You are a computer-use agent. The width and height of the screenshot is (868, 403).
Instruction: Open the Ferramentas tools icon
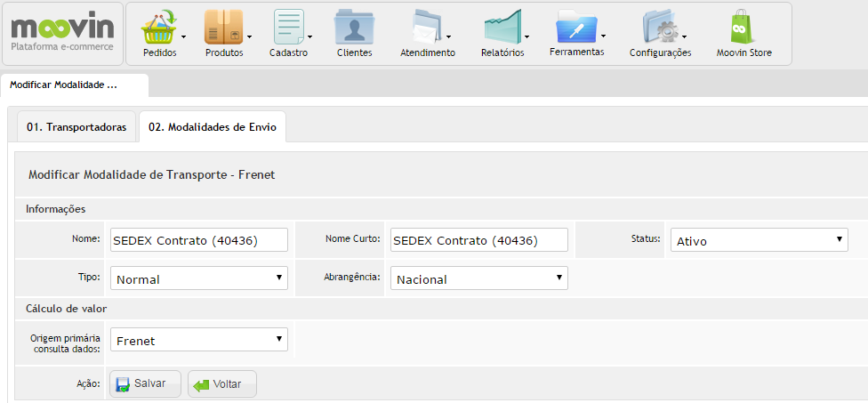click(575, 28)
